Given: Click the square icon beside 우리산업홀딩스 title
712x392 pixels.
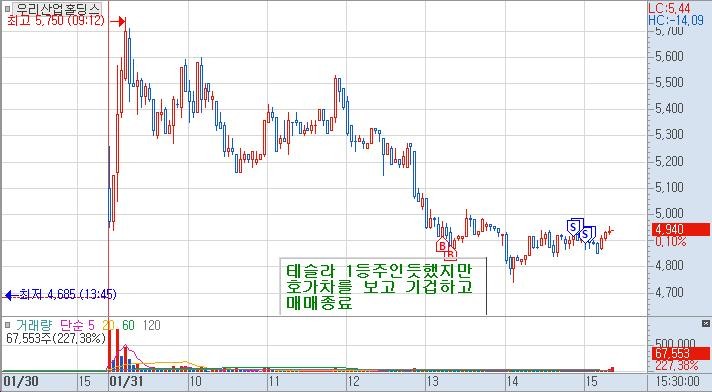Looking at the screenshot, I should coord(7,8).
